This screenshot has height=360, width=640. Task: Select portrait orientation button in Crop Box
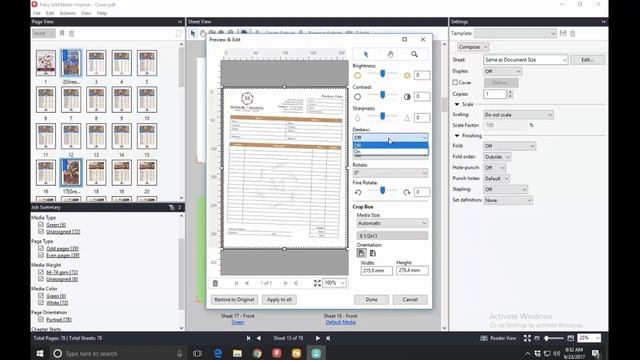click(361, 253)
